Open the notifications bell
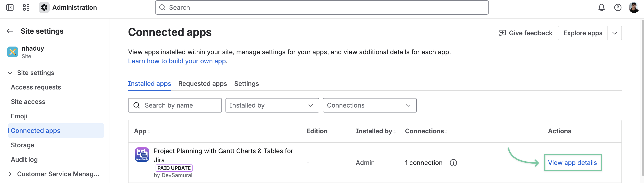The height and width of the screenshot is (183, 644). point(601,7)
